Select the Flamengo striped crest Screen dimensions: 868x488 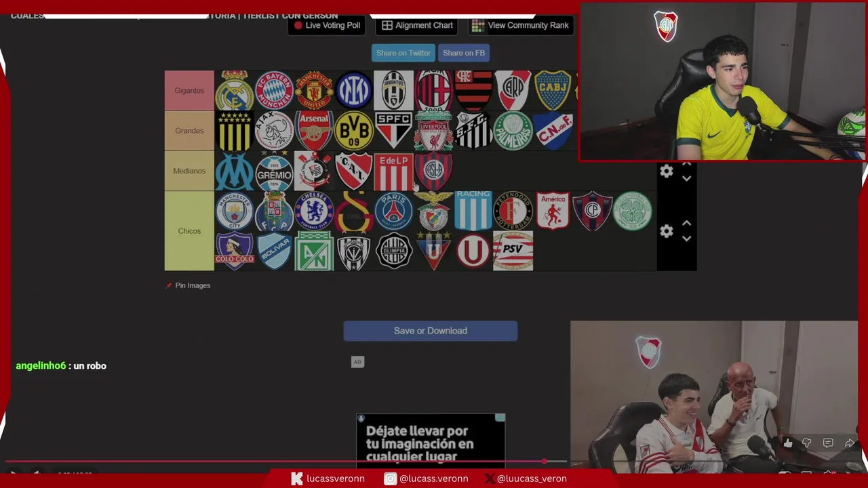(473, 90)
